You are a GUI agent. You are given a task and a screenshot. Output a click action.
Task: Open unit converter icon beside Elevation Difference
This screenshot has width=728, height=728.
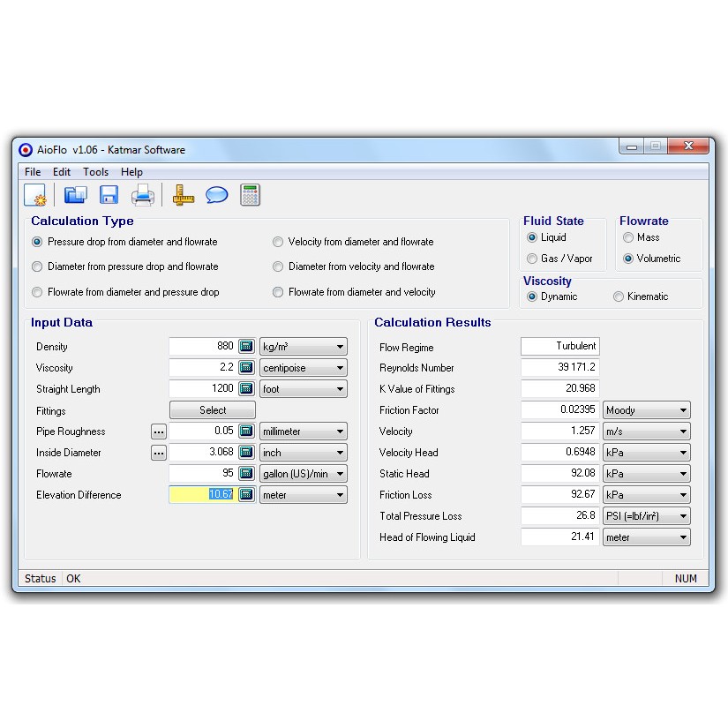pos(246,494)
